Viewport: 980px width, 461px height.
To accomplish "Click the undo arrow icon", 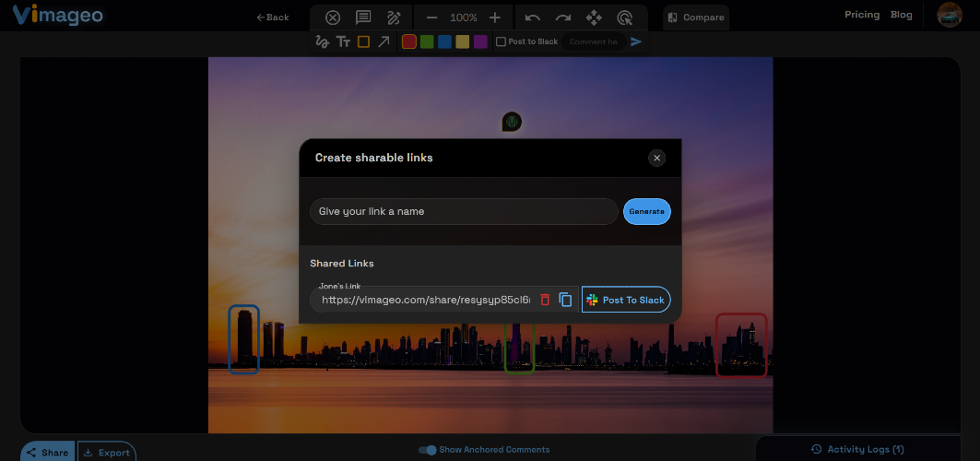I will (x=533, y=18).
